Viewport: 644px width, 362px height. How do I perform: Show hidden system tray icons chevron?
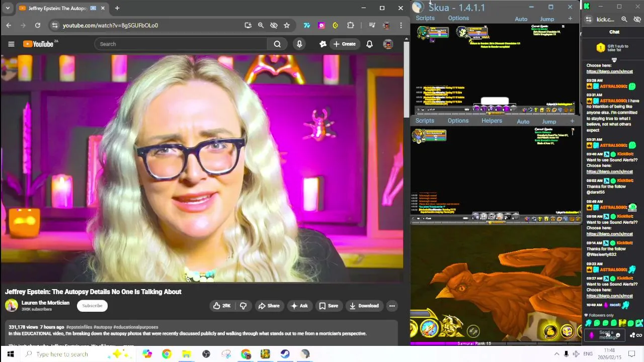(556, 354)
